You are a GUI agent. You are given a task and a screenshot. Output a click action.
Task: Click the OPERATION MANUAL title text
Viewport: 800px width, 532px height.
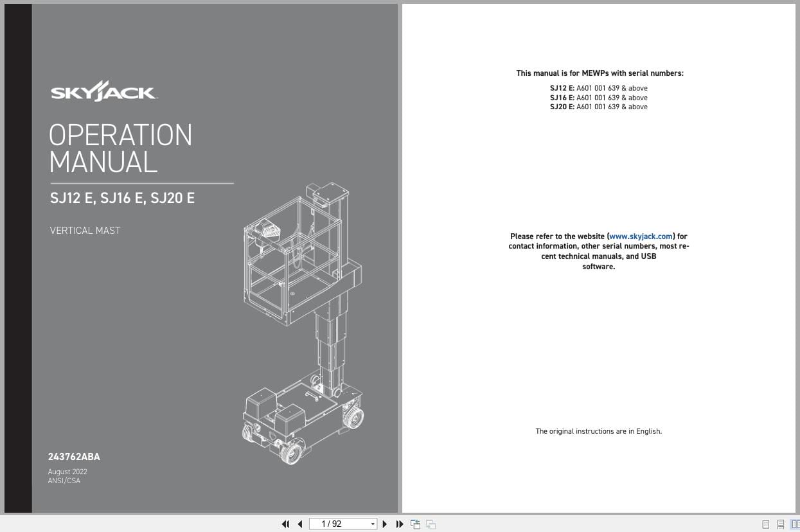(121, 149)
